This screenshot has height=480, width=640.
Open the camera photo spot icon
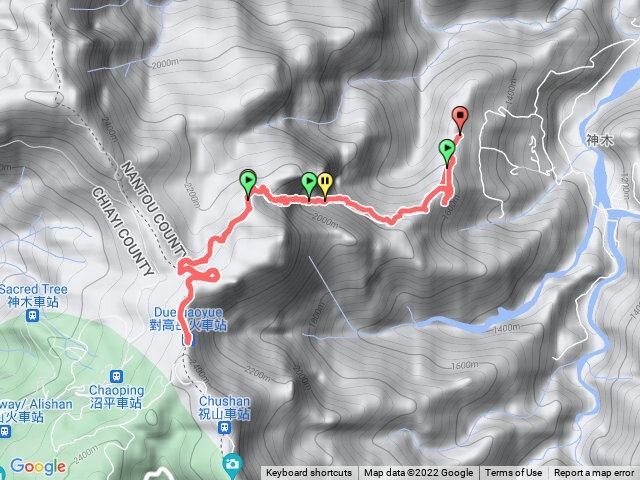232,464
